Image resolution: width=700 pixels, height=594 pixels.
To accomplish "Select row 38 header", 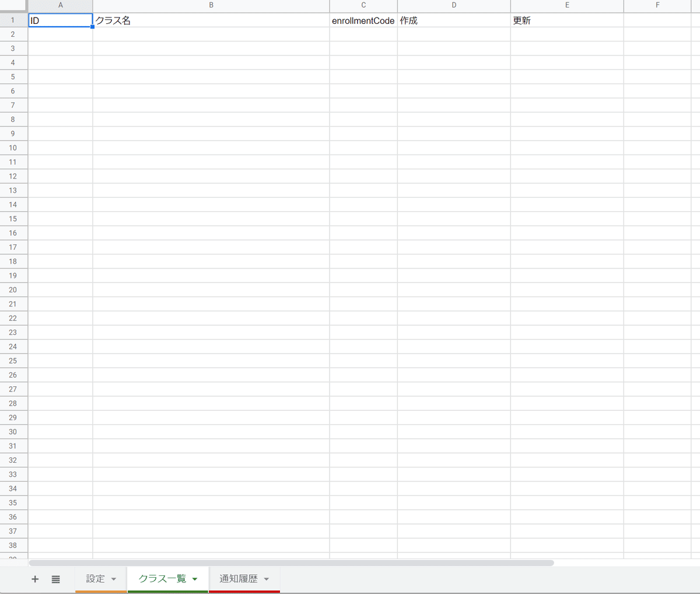I will [x=13, y=546].
